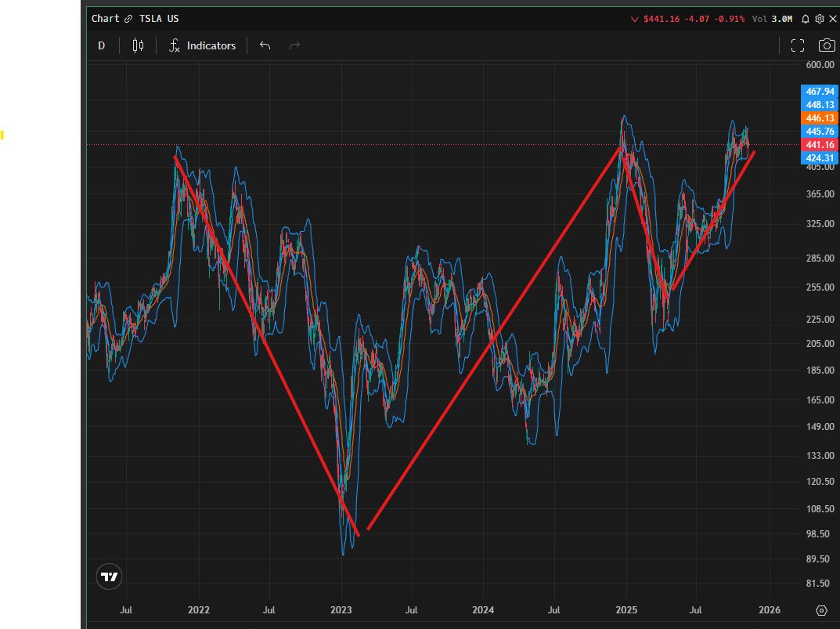The height and width of the screenshot is (629, 840).
Task: Click the 2025 label on time axis
Action: [x=626, y=609]
